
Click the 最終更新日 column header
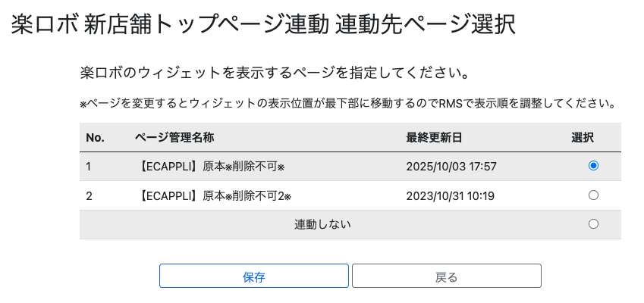point(435,137)
